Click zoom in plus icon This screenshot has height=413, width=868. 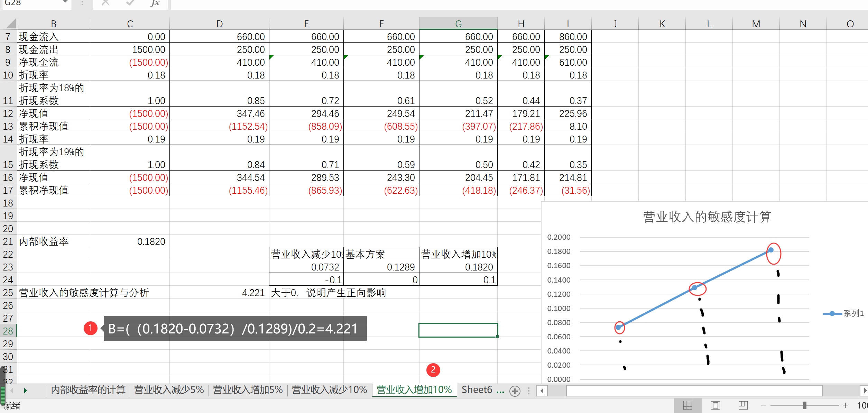(845, 405)
